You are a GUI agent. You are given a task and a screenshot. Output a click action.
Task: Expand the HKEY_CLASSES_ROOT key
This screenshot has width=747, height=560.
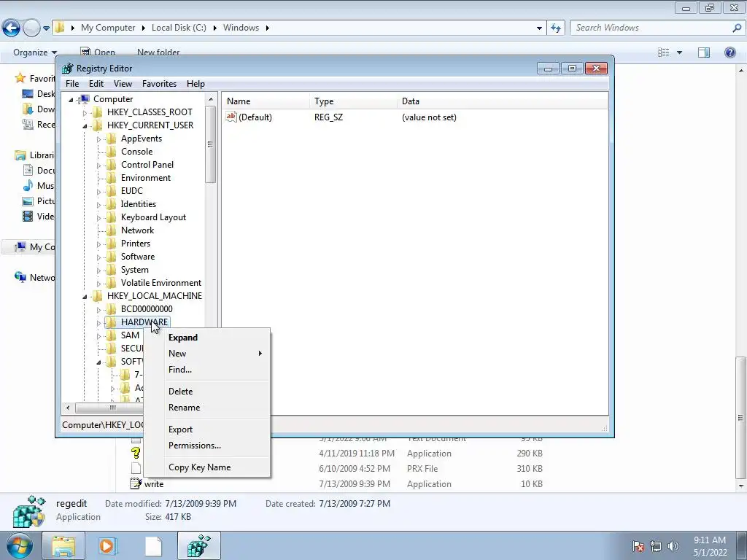pos(85,113)
